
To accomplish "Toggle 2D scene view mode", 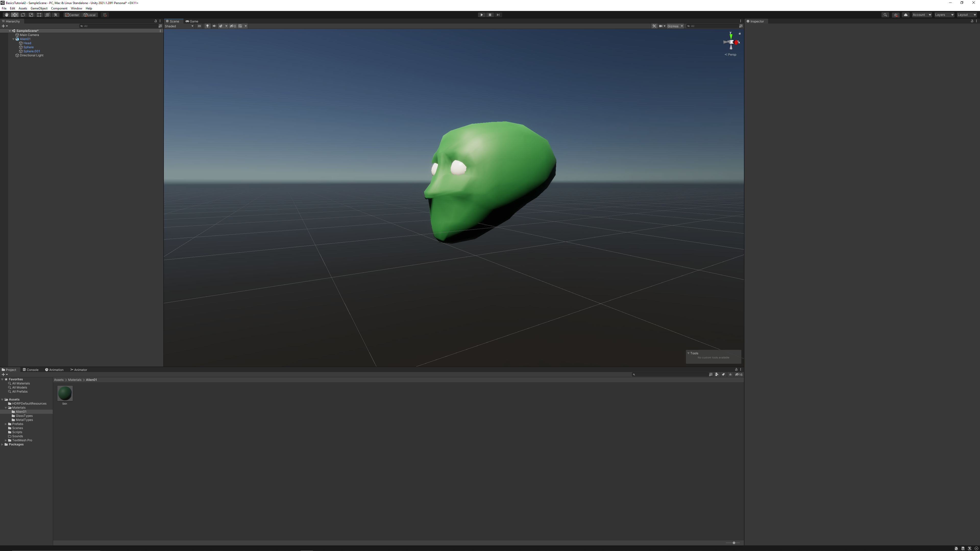I will click(199, 26).
